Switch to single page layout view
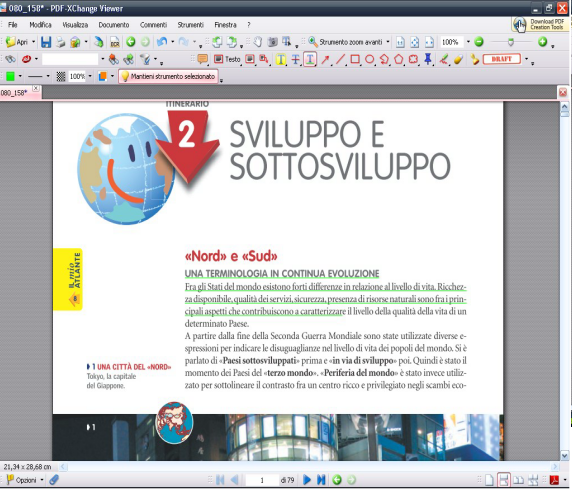 pyautogui.click(x=489, y=480)
